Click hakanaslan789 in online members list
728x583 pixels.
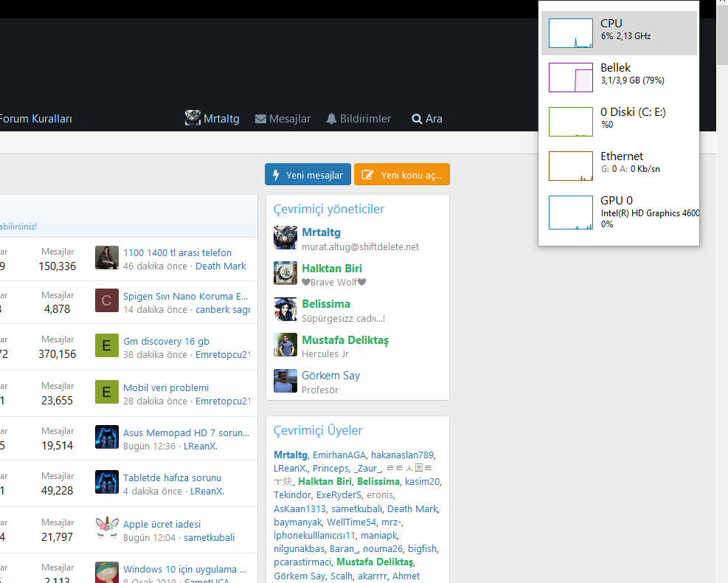coord(402,455)
